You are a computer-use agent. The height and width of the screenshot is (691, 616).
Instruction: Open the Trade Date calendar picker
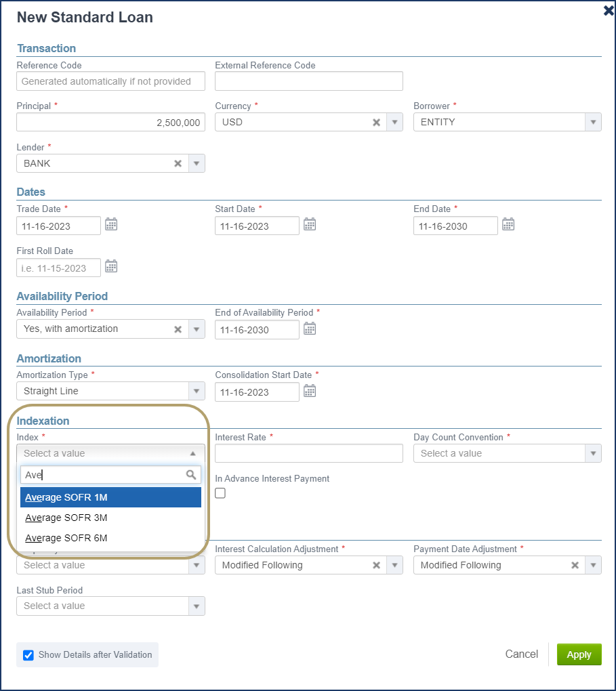click(111, 224)
